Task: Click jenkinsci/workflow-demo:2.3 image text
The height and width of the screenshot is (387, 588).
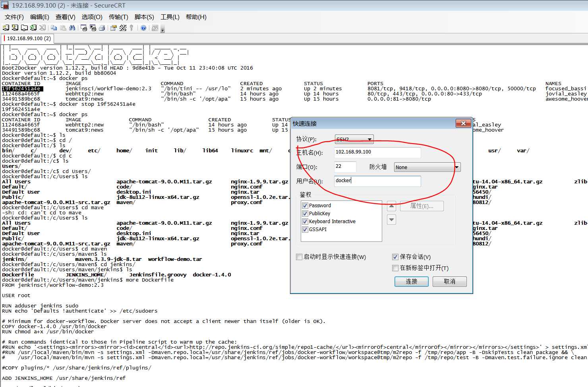Action: (x=108, y=89)
